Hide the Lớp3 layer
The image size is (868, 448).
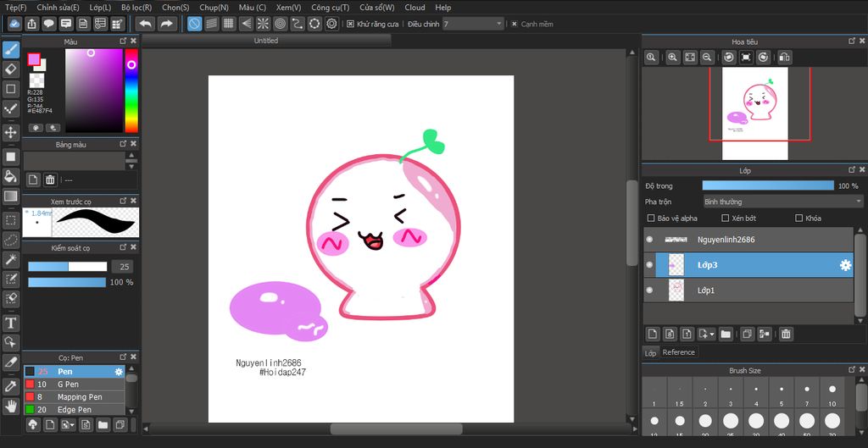649,265
